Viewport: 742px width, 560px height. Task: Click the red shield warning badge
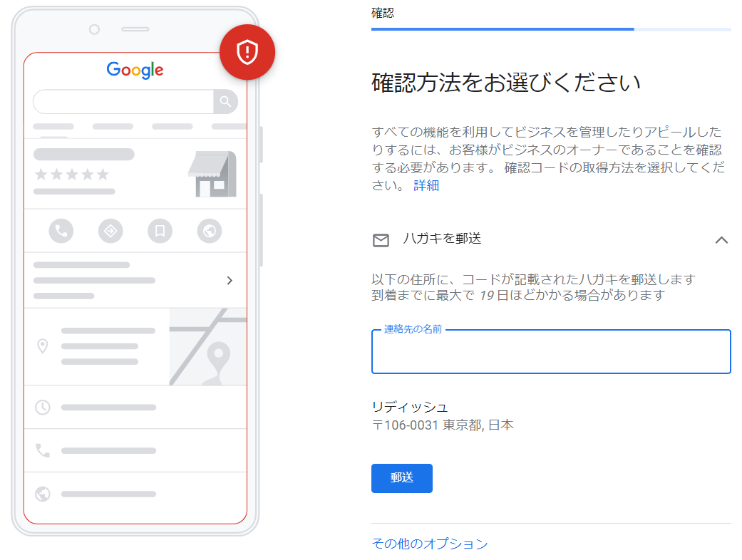(x=247, y=52)
